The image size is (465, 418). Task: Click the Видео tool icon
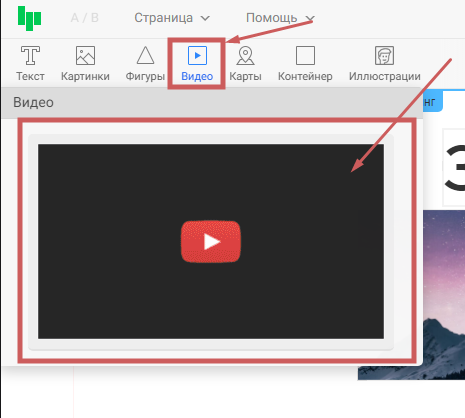pos(197,55)
